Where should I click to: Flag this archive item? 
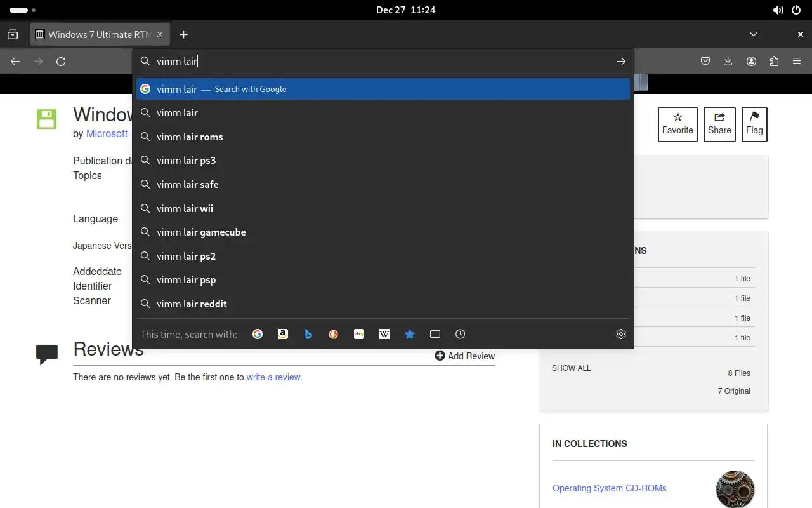[754, 124]
